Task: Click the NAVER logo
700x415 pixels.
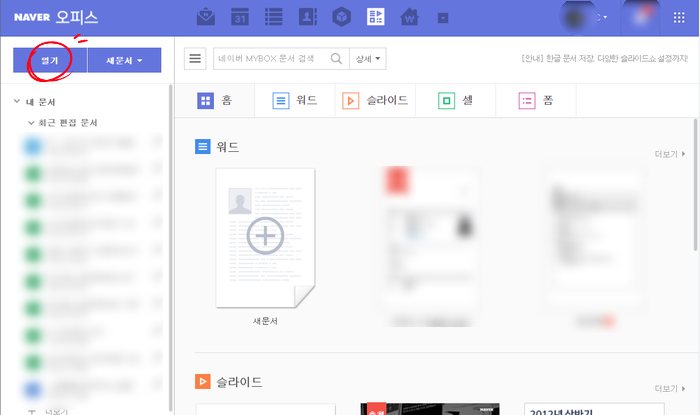Action: [32, 17]
